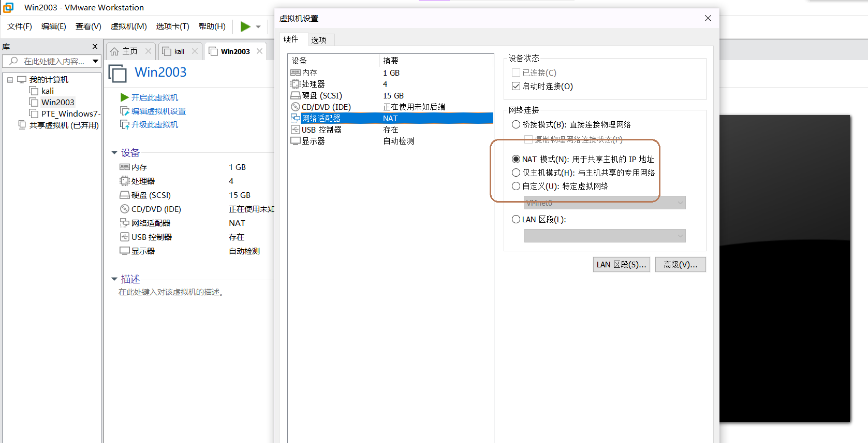The width and height of the screenshot is (868, 443).
Task: Close the kali tab
Action: [x=195, y=51]
